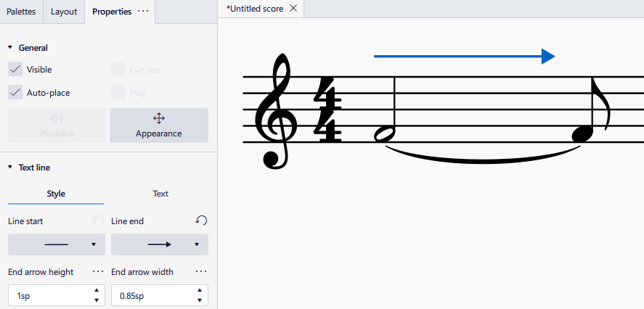The height and width of the screenshot is (309, 644).
Task: Collapse the Text line section
Action: (x=10, y=168)
